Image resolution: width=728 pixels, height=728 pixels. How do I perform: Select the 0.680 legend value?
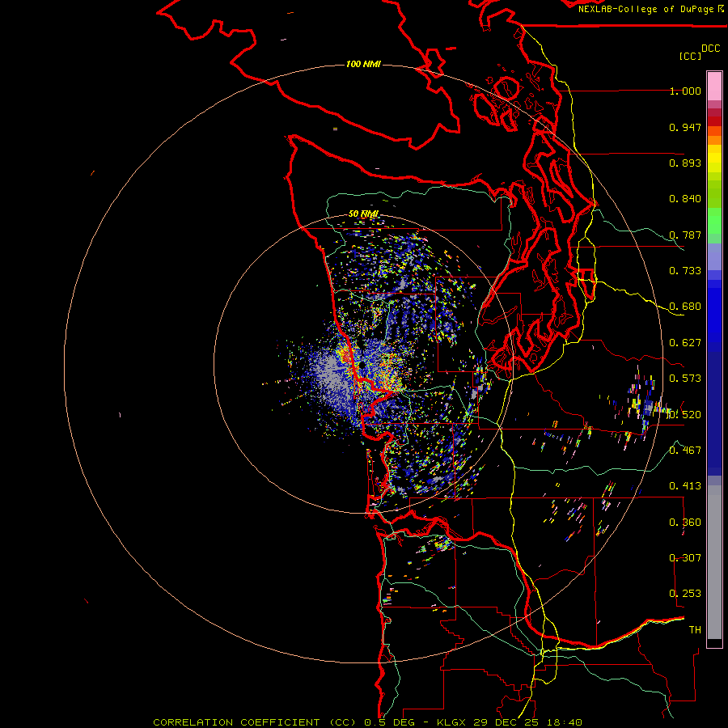(x=685, y=307)
